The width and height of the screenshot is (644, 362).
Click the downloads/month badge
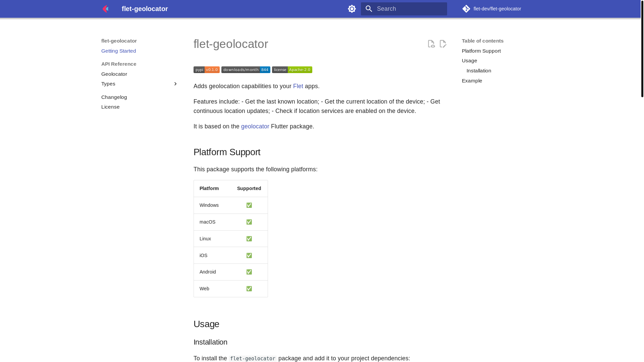pyautogui.click(x=246, y=70)
